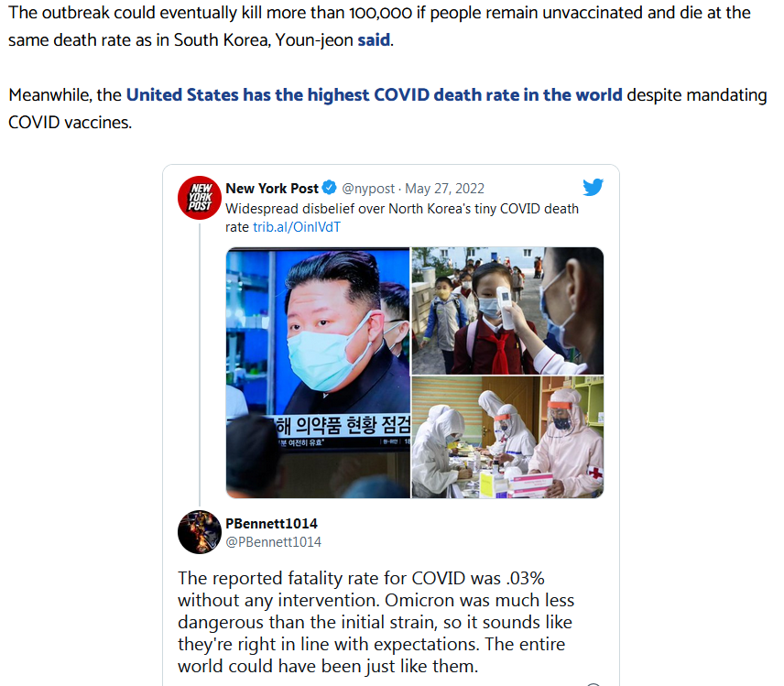
Task: Click the New York Post account name
Action: click(272, 188)
